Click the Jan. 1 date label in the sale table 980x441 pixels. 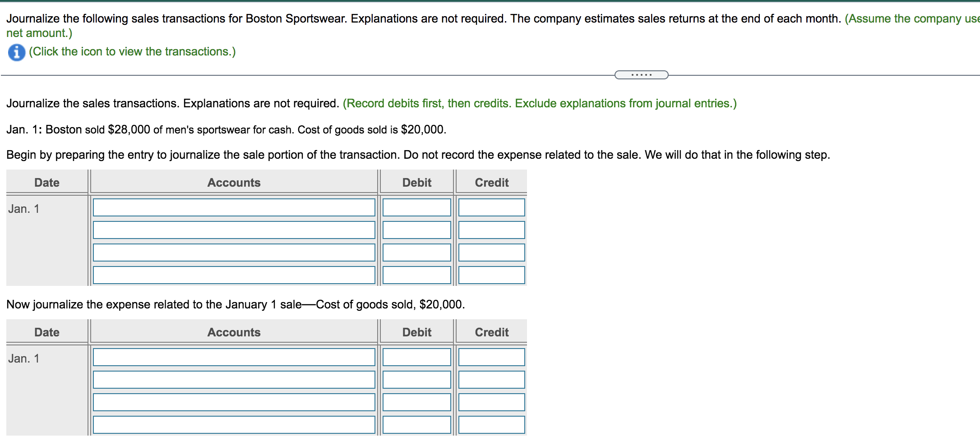(24, 208)
